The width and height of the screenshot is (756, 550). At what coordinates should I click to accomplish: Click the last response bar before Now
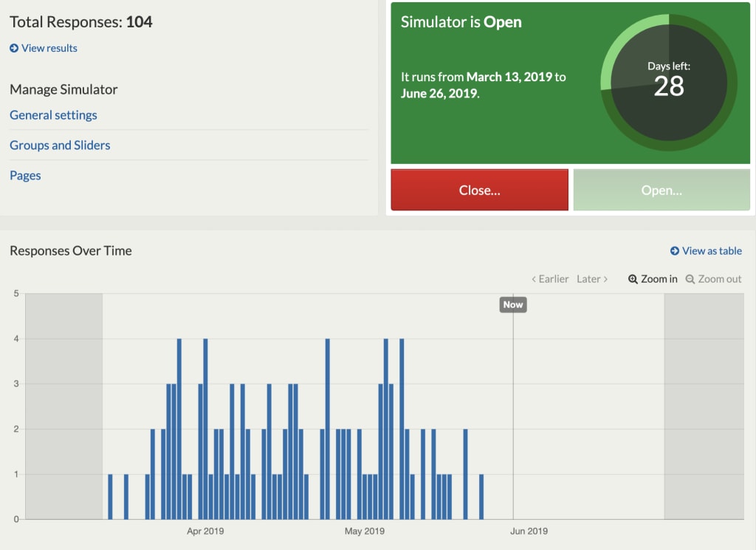481,497
